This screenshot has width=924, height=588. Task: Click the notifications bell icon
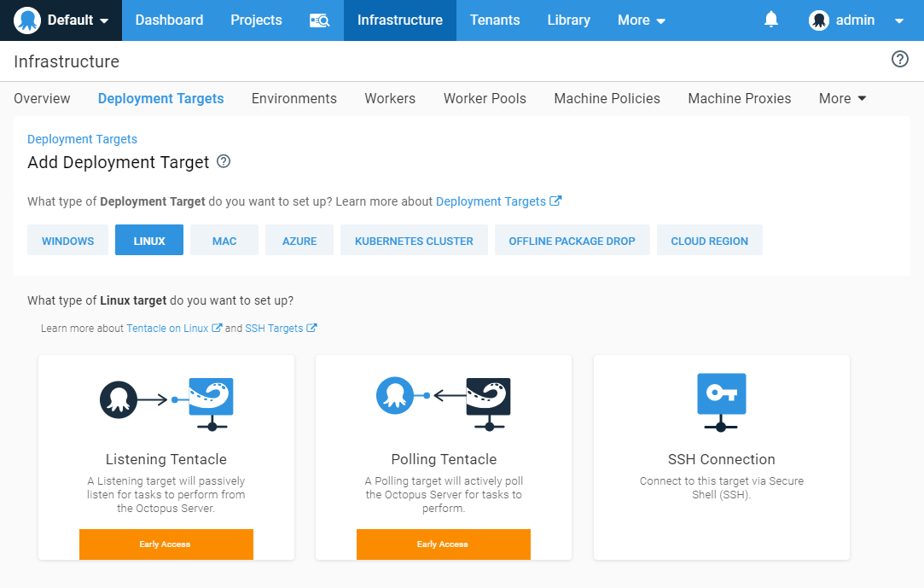[x=771, y=19]
